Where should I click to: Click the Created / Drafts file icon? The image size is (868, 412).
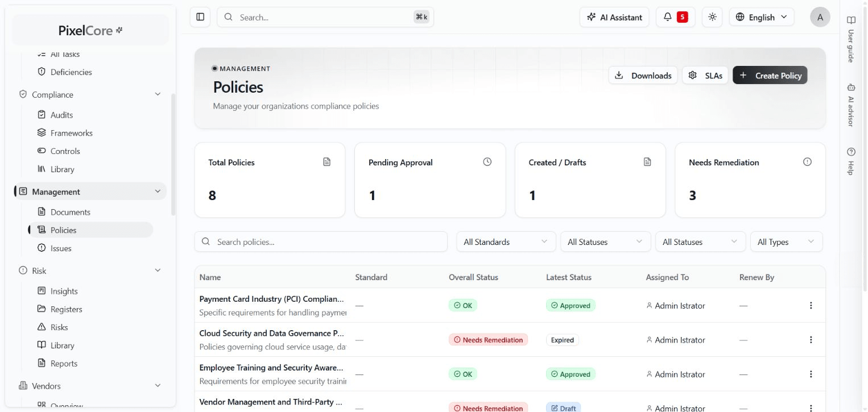click(647, 162)
